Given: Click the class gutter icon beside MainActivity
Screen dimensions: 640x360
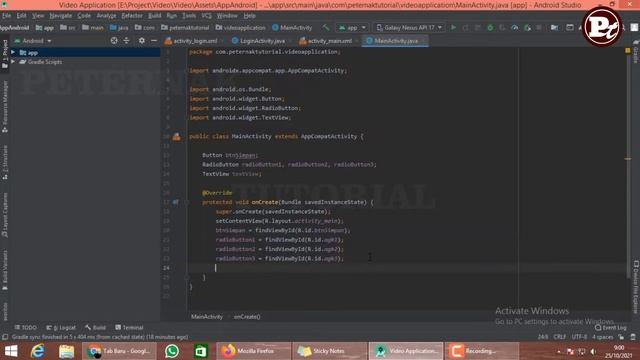Looking at the screenshot, I should coord(176,136).
